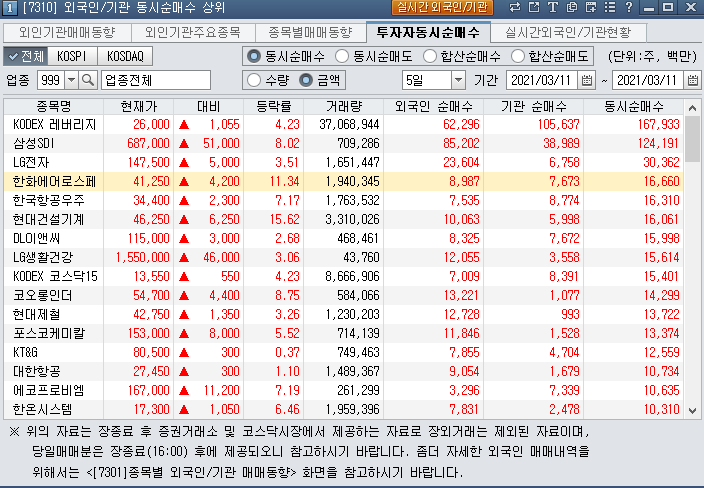This screenshot has height=488, width=704.
Task: Click the window number 1 icon
Action: [x=10, y=7]
